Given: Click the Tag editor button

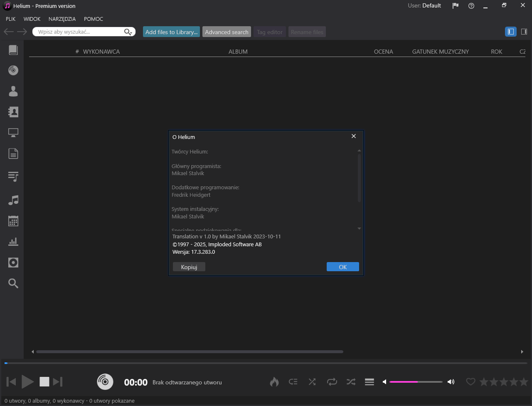Looking at the screenshot, I should [x=270, y=32].
